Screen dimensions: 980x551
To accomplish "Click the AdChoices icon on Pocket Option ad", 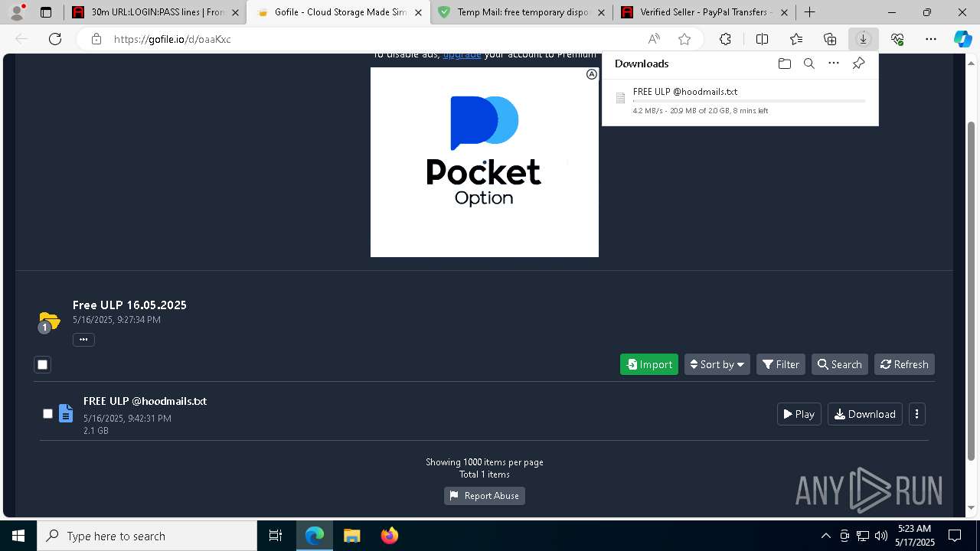I will point(592,74).
